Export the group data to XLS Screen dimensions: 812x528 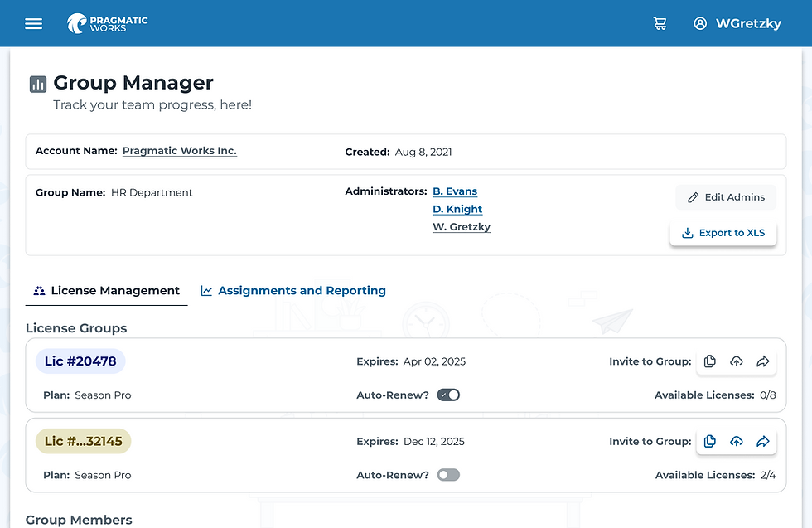pyautogui.click(x=723, y=233)
